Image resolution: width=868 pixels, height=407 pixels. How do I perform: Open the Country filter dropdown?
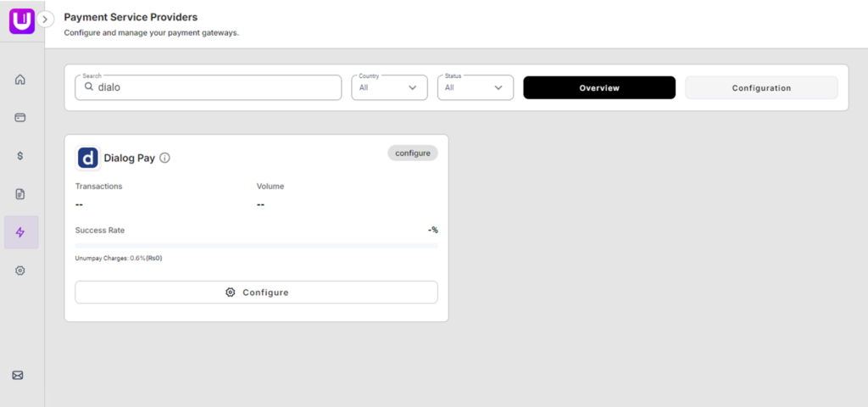[389, 87]
